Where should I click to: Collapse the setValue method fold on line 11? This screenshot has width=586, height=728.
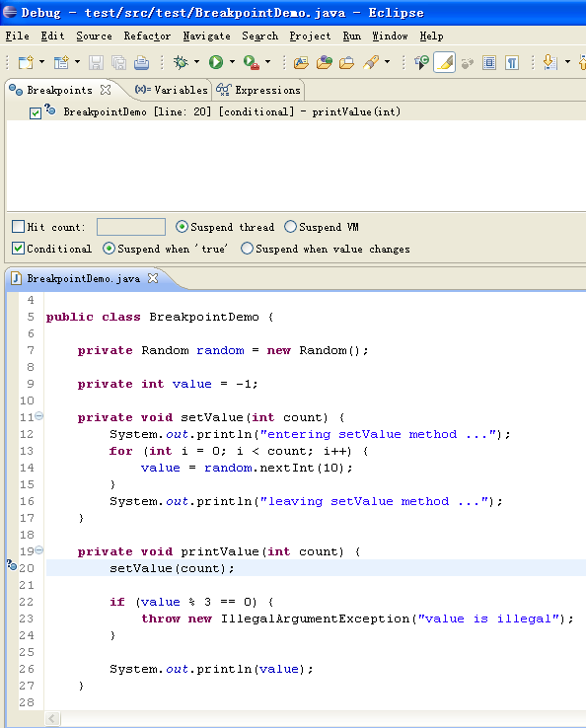pos(39,416)
